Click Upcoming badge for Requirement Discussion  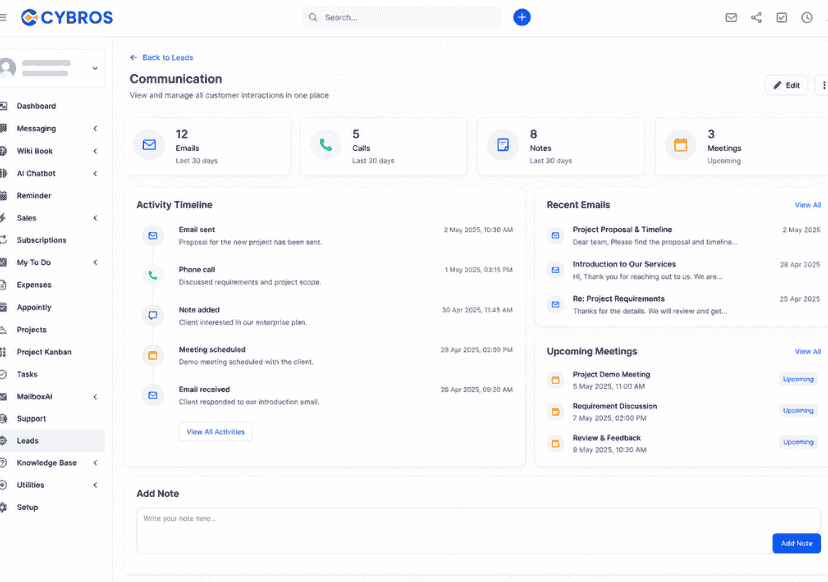[798, 410]
